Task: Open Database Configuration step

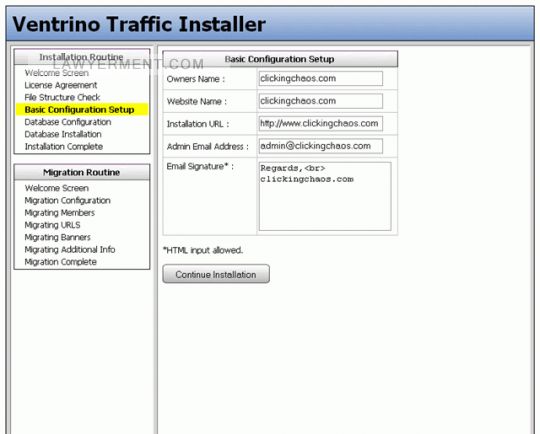Action: 68,122
